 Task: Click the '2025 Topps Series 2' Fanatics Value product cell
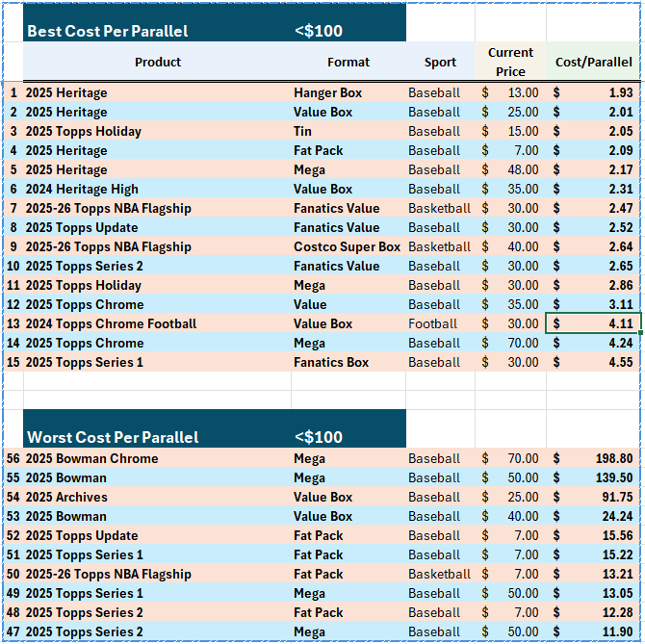click(x=157, y=266)
